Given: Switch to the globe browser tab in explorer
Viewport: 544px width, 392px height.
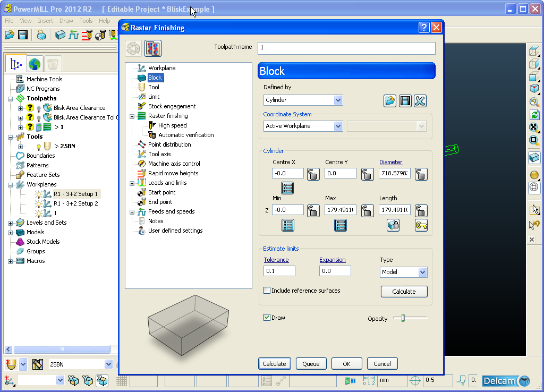Looking at the screenshot, I should click(x=35, y=64).
